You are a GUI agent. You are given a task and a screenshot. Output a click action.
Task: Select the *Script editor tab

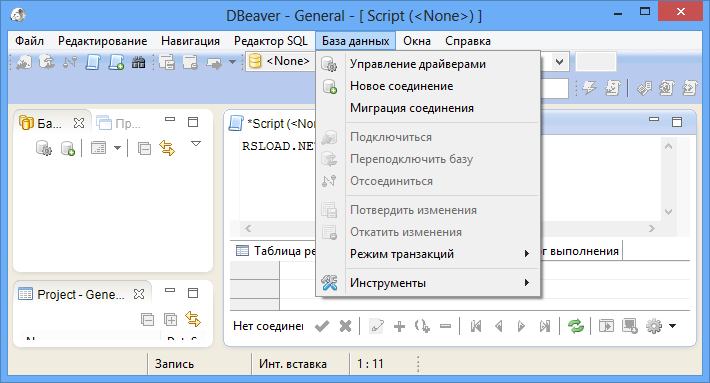(x=273, y=123)
